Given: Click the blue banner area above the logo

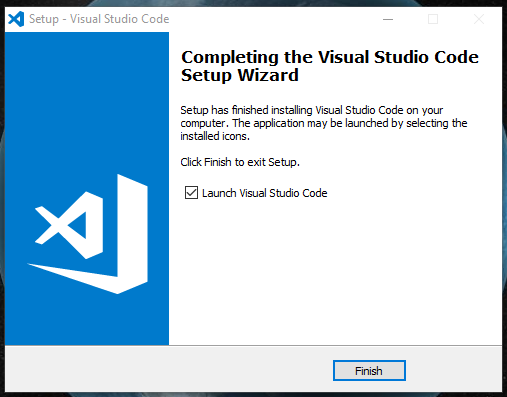Looking at the screenshot, I should pyautogui.click(x=87, y=100).
